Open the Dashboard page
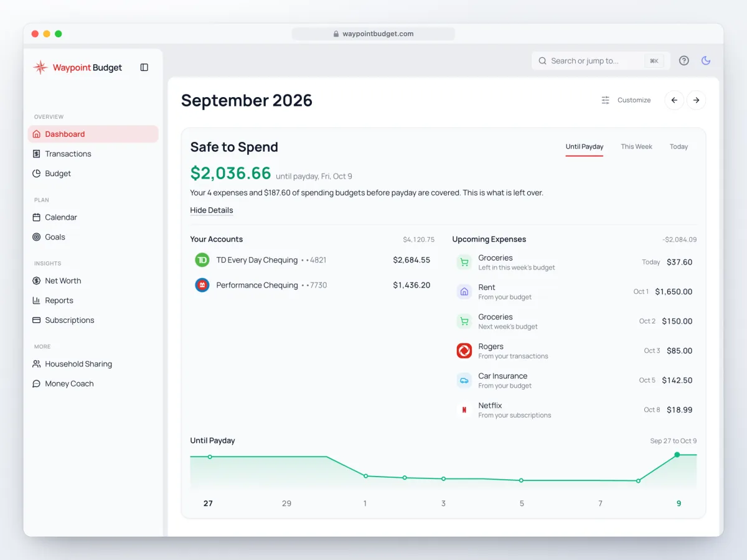This screenshot has width=747, height=560. click(93, 134)
